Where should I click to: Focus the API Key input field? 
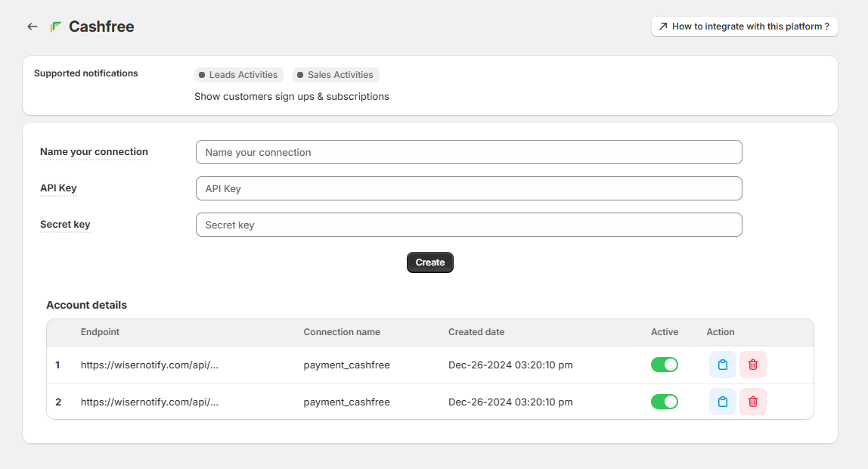469,188
